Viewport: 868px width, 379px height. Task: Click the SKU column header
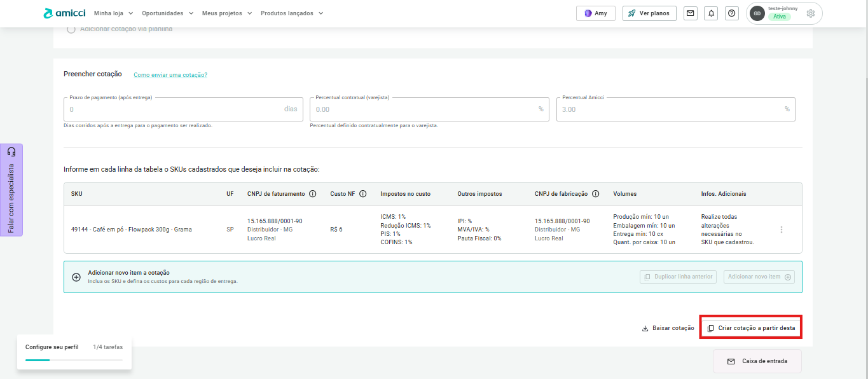point(76,194)
